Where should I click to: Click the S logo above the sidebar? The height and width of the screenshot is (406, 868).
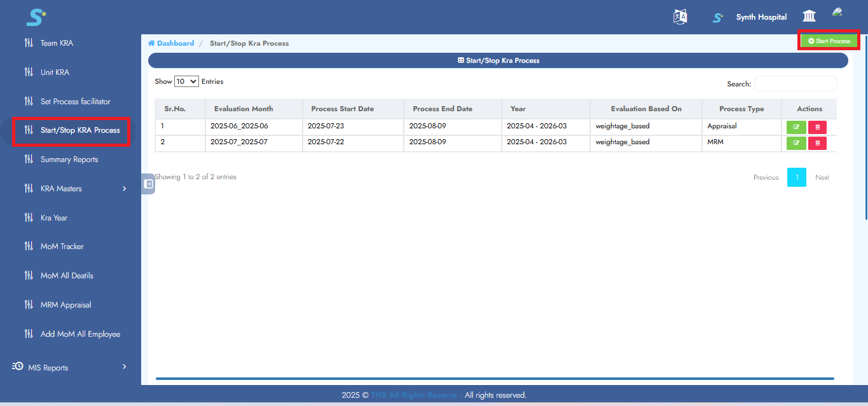[x=36, y=18]
